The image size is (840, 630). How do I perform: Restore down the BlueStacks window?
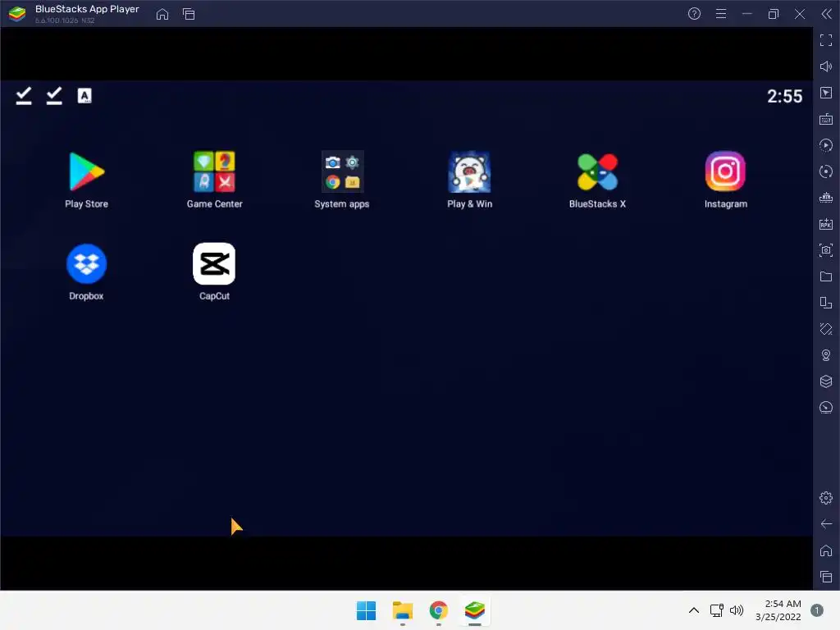[774, 14]
